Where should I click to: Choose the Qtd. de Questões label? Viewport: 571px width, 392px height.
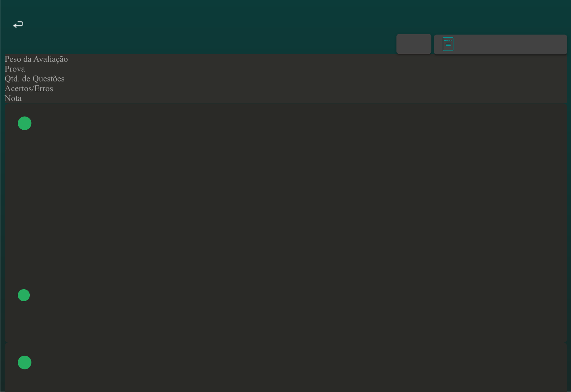tap(35, 78)
